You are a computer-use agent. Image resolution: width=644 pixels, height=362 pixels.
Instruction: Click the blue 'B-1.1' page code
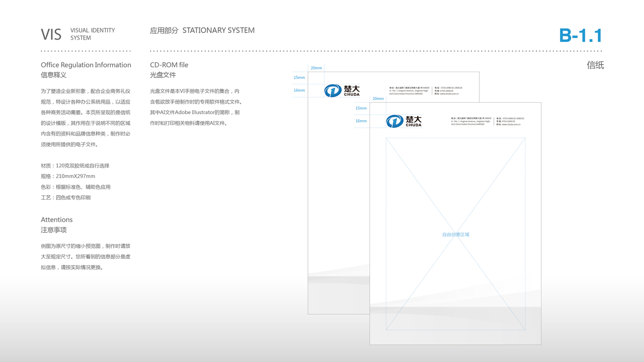tap(581, 36)
